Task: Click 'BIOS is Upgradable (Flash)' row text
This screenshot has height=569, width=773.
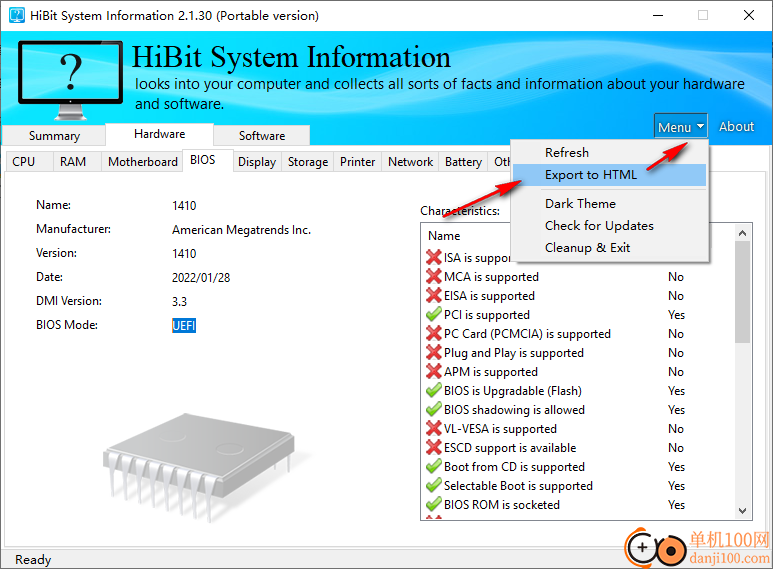Action: point(513,391)
